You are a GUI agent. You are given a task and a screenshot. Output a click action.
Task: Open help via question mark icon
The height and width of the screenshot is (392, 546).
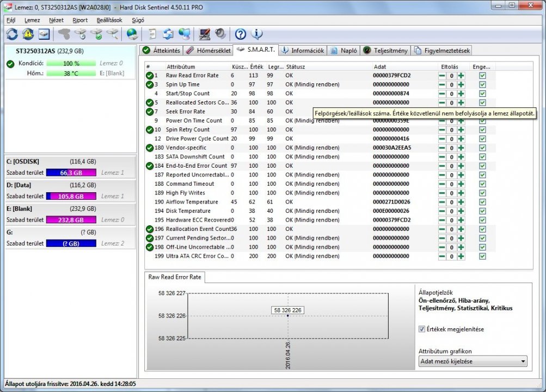pos(240,34)
